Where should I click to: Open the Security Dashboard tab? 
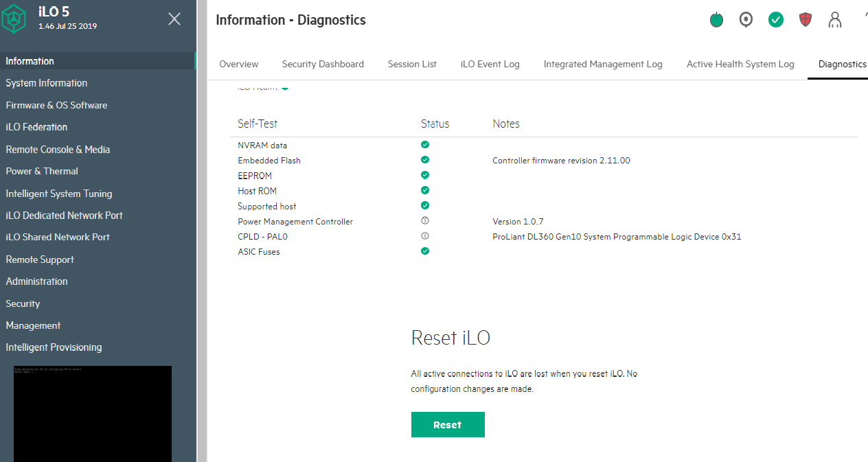[323, 64]
